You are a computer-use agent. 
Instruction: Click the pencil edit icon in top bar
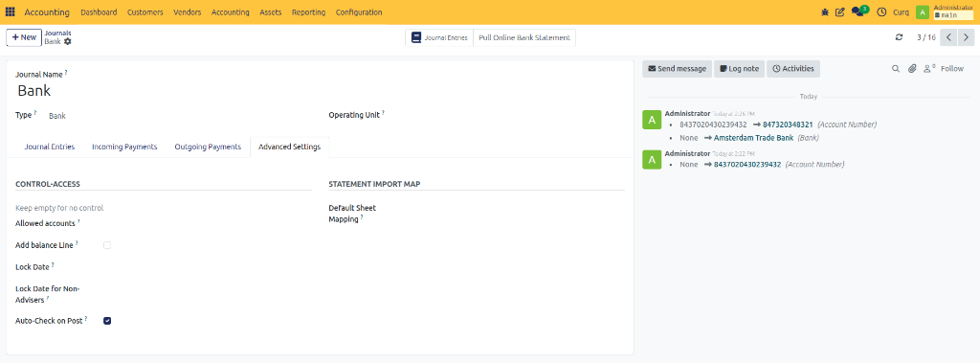pyautogui.click(x=840, y=11)
